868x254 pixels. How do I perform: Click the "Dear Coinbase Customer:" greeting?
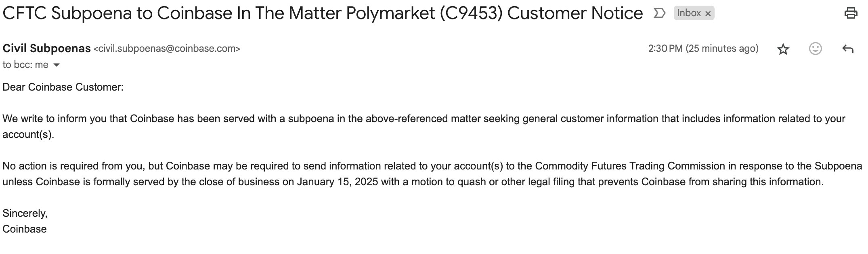63,87
